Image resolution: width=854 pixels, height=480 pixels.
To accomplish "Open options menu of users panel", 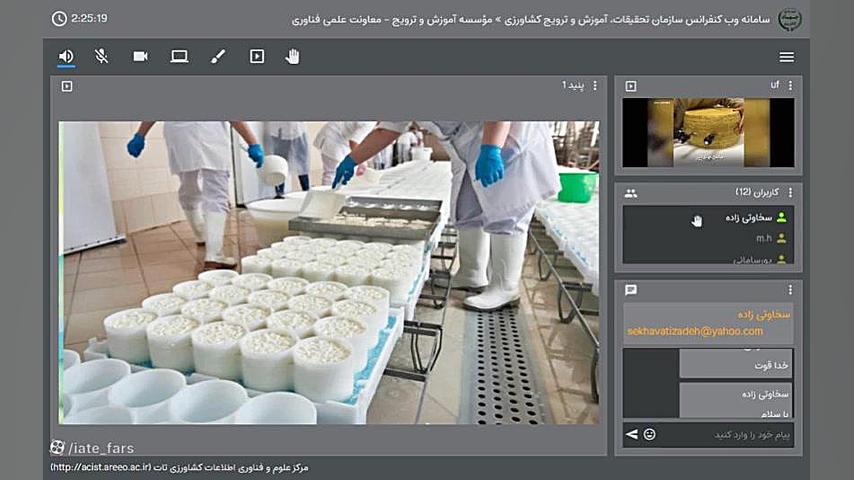I will (790, 192).
